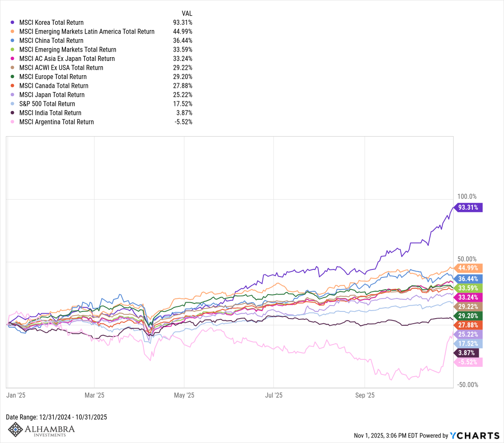Click the -5.52% pink end-value flag

[468, 362]
